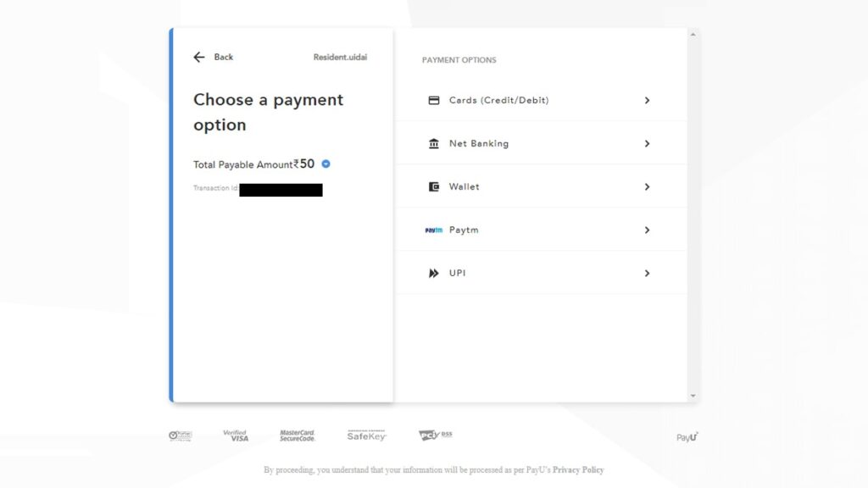
Task: Click the back arrow icon
Action: [x=199, y=57]
